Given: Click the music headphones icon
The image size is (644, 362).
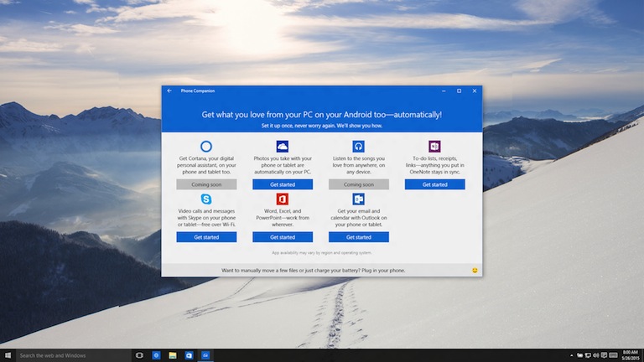Looking at the screenshot, I should click(358, 147).
